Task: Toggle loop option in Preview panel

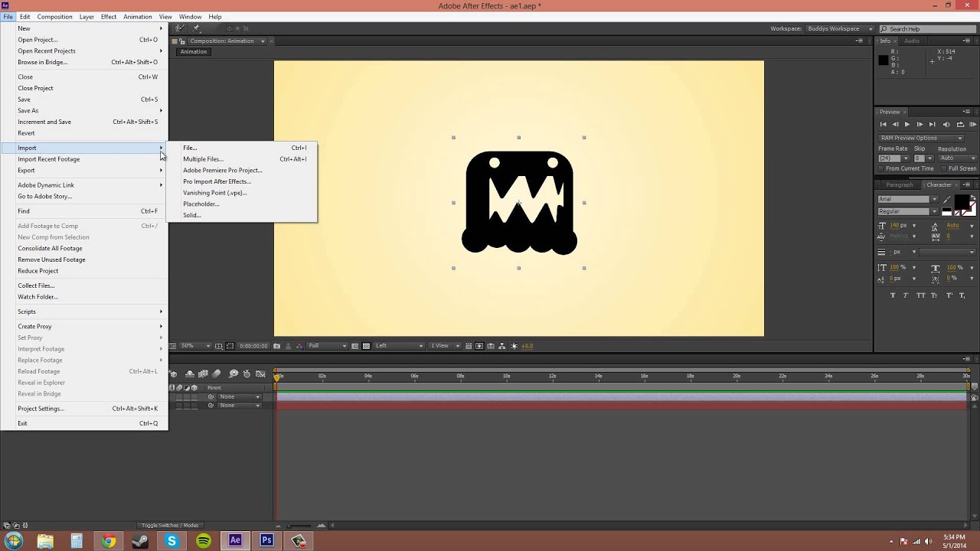Action: pyautogui.click(x=960, y=124)
